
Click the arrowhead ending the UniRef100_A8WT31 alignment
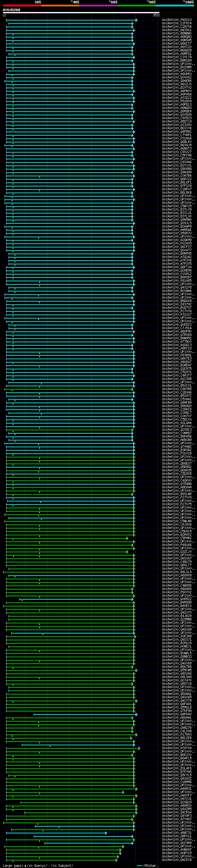[106, 833]
